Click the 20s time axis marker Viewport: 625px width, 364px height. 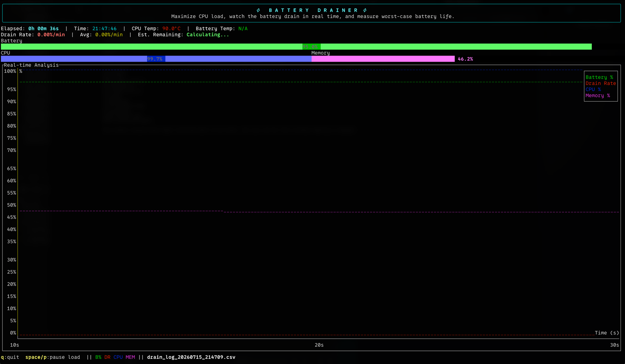pos(319,345)
